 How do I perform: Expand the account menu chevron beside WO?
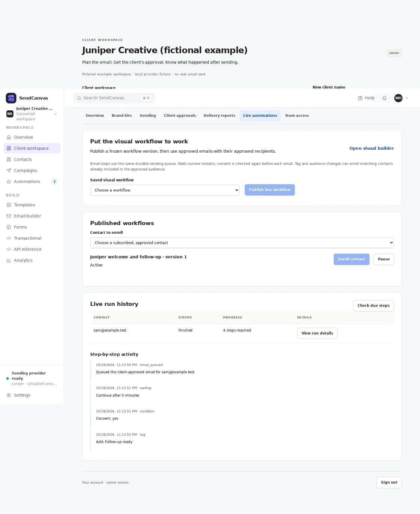pyautogui.click(x=407, y=98)
